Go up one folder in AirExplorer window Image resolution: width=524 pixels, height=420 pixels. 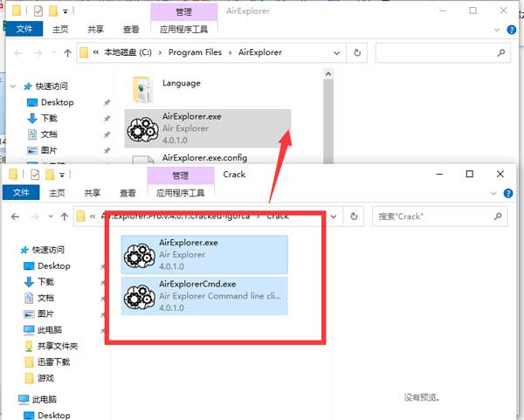[x=67, y=52]
